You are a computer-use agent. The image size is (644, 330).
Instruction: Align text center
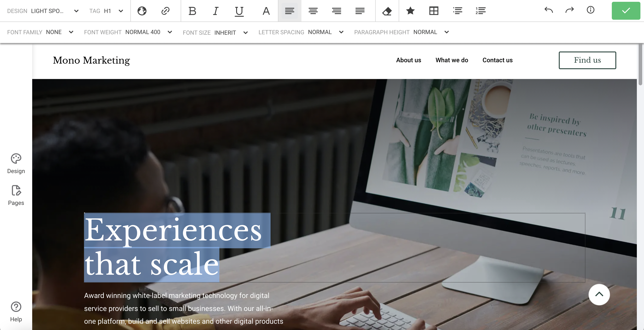pyautogui.click(x=313, y=11)
